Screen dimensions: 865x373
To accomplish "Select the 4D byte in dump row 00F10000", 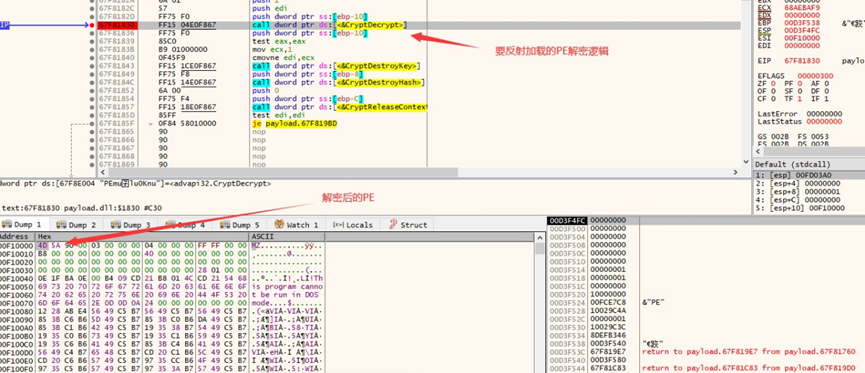I will coord(42,245).
